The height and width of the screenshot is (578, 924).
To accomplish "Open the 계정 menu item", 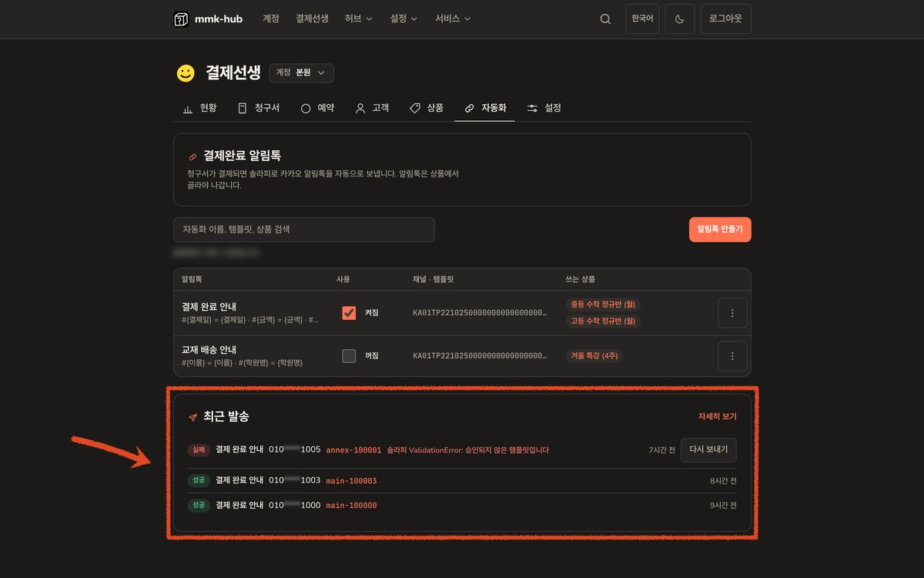I will (271, 18).
